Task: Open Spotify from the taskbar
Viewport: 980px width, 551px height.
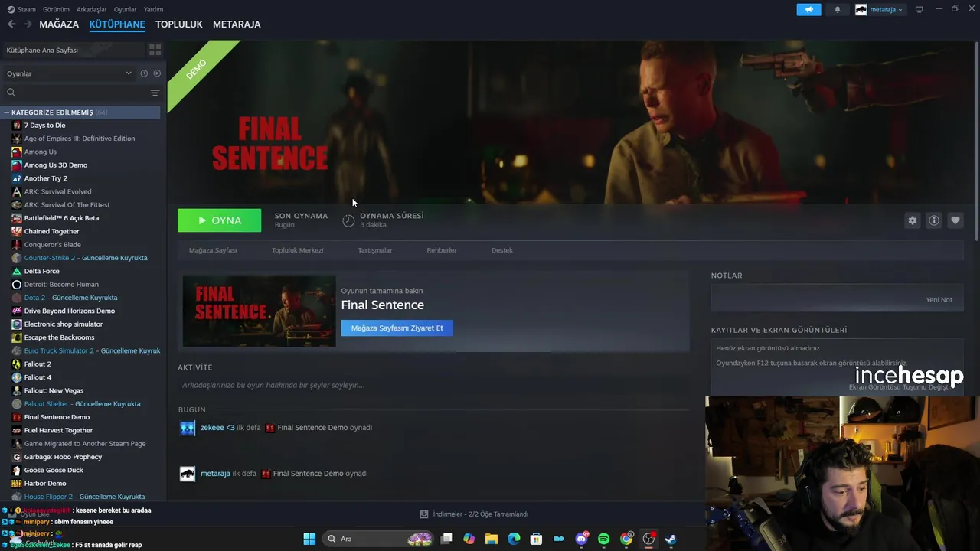Action: tap(603, 539)
